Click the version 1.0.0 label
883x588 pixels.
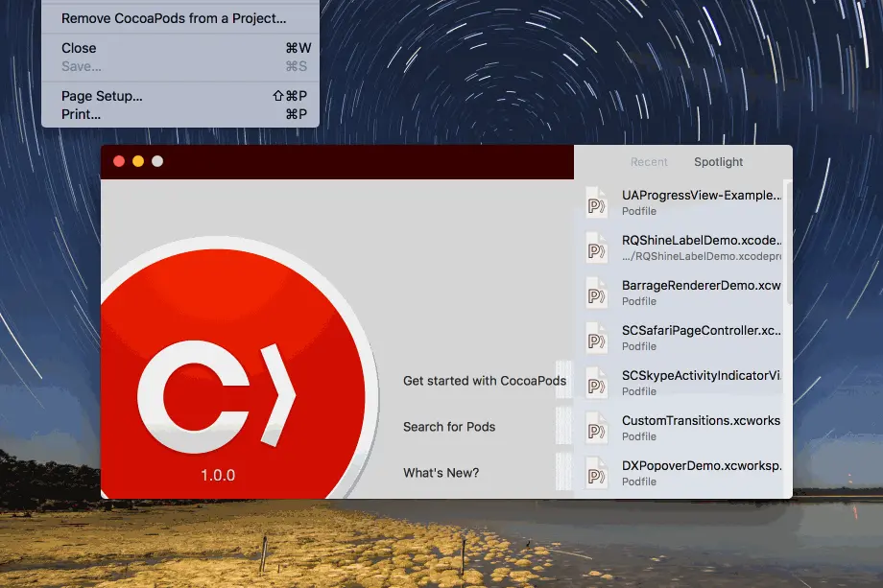tap(218, 475)
